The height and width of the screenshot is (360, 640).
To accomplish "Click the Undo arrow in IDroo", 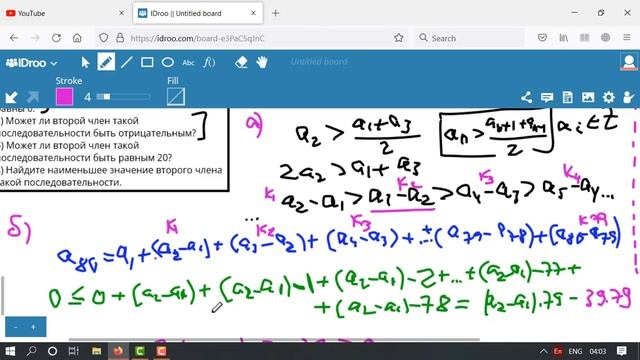I will [11, 97].
